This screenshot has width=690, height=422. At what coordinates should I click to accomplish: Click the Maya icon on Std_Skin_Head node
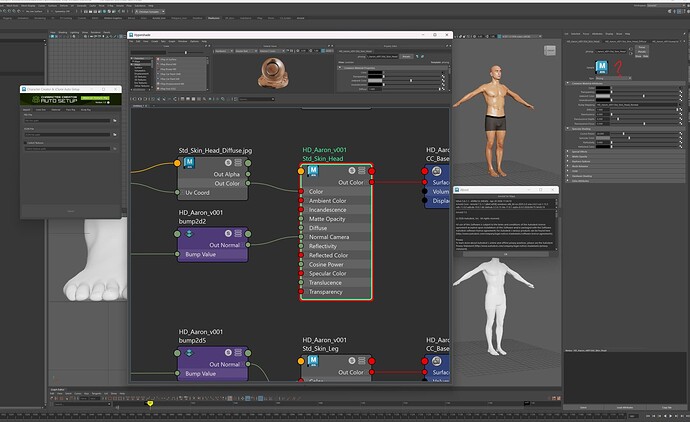pos(313,171)
